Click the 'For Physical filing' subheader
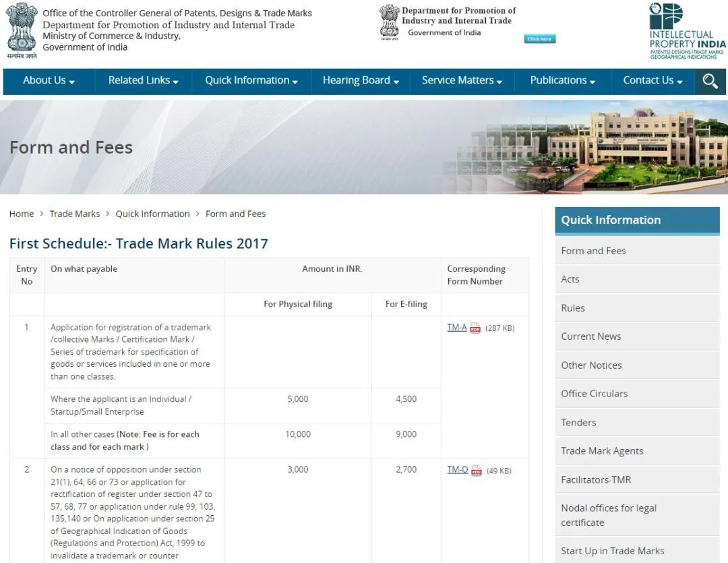 (x=298, y=304)
